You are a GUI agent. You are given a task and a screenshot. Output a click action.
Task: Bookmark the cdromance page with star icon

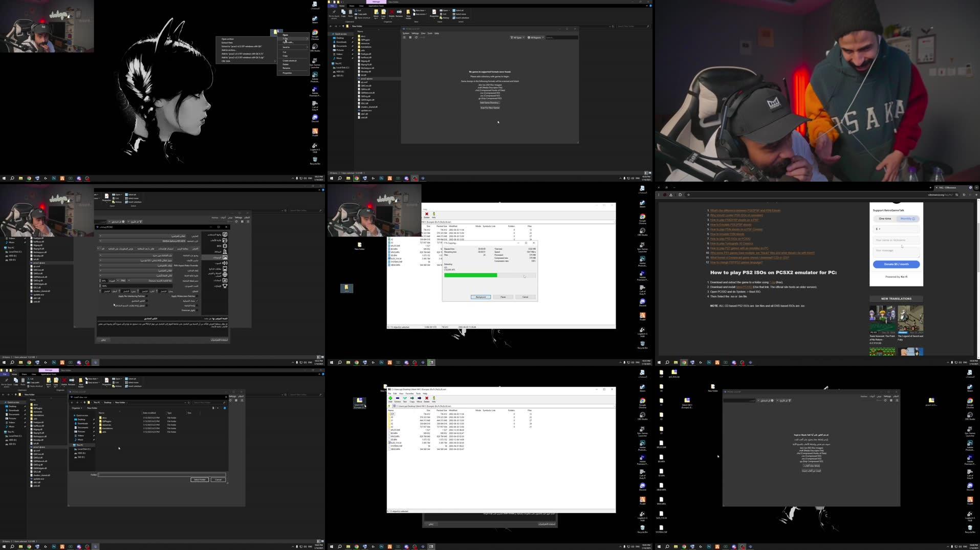(x=688, y=194)
